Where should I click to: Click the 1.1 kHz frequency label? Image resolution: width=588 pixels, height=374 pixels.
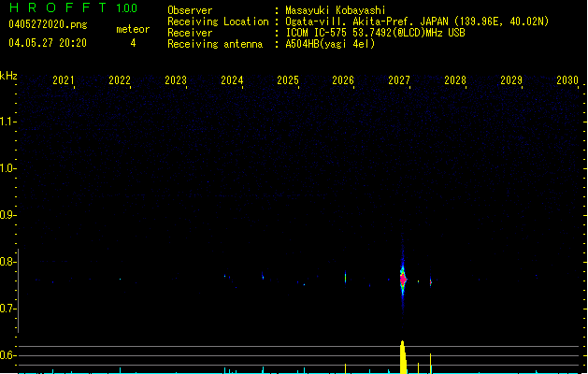point(8,122)
